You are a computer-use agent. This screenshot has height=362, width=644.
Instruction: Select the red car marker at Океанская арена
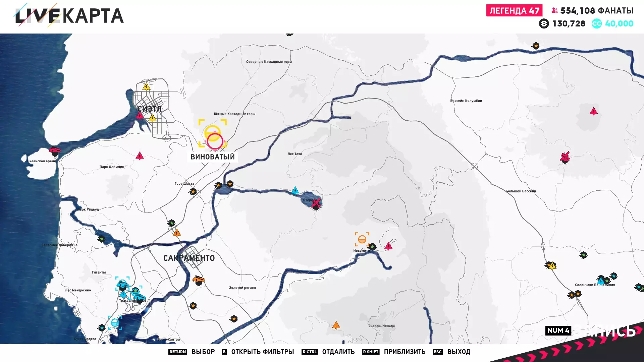pyautogui.click(x=55, y=150)
